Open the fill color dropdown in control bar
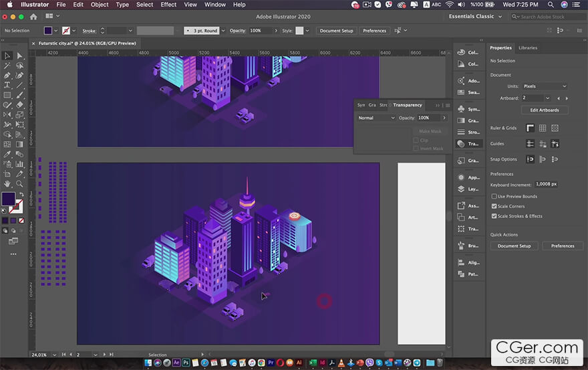 (x=56, y=31)
